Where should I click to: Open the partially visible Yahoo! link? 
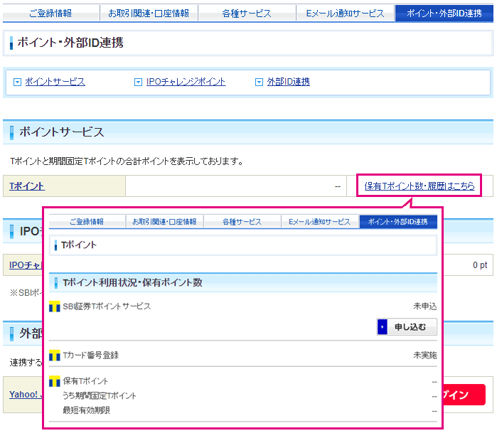(x=23, y=394)
